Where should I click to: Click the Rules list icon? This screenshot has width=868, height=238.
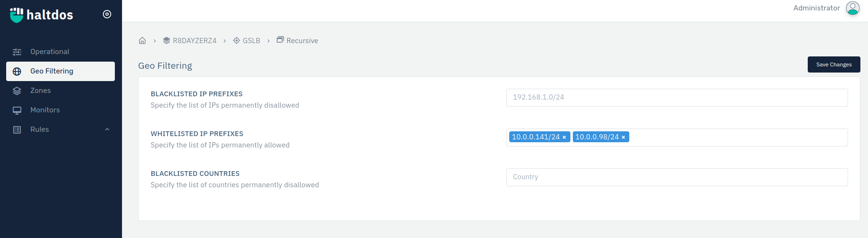pos(17,129)
